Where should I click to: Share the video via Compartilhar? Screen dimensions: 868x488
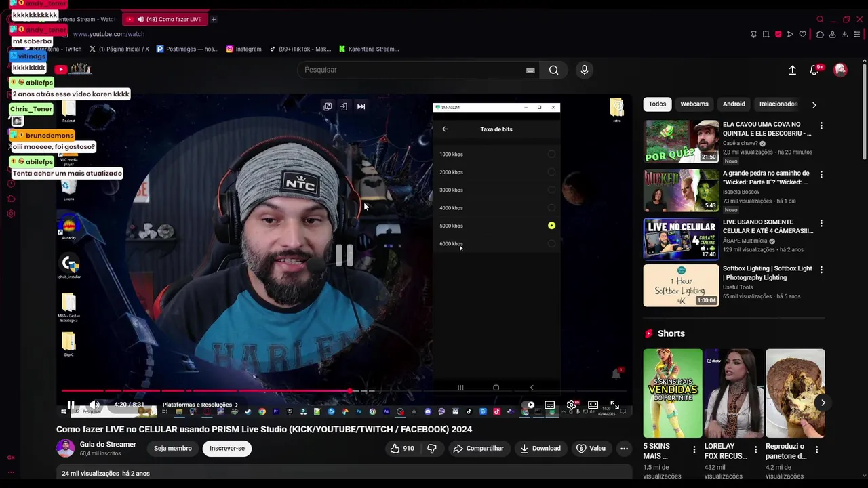pyautogui.click(x=479, y=448)
